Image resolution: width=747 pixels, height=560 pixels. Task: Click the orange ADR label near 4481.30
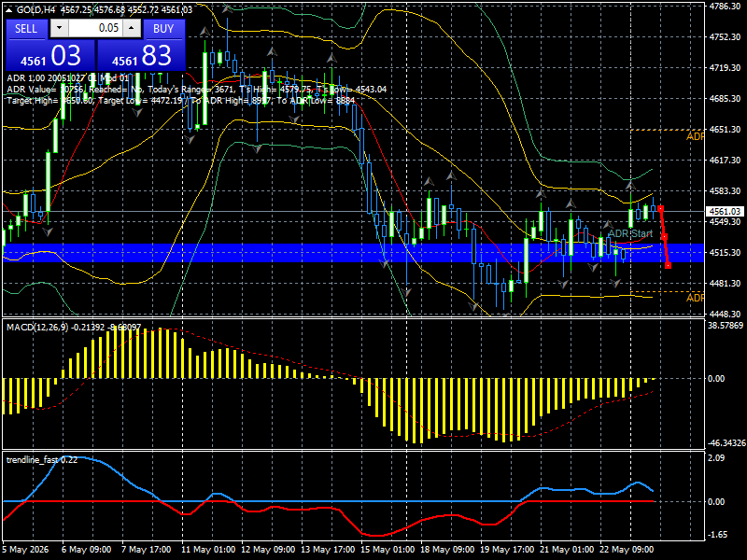pyautogui.click(x=695, y=298)
